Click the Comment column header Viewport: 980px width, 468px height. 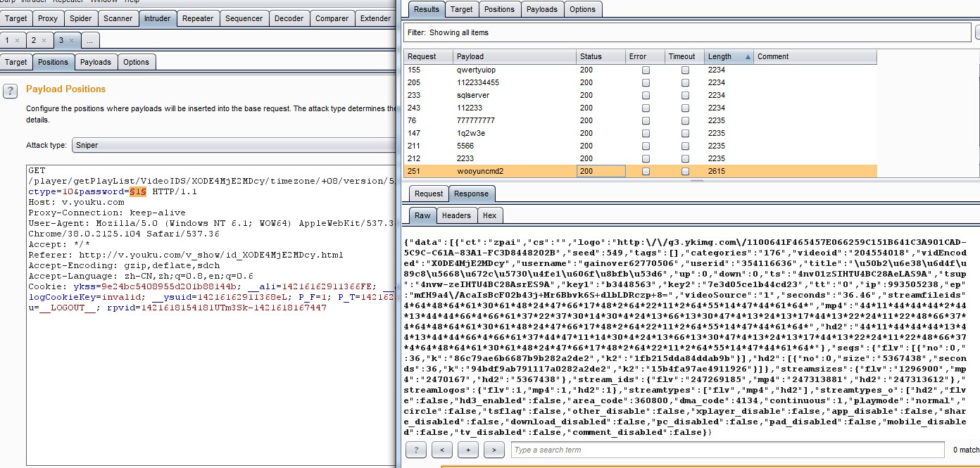tap(815, 56)
